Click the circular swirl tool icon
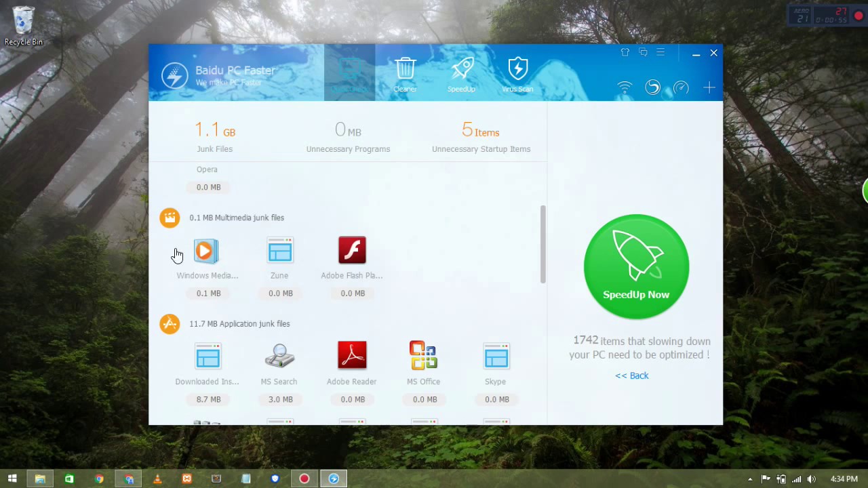The height and width of the screenshot is (488, 868). click(x=652, y=87)
